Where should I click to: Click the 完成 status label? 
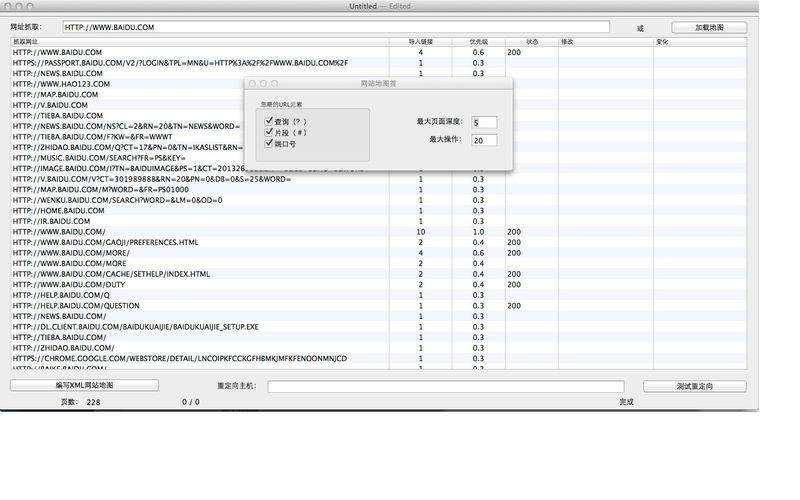coord(627,402)
